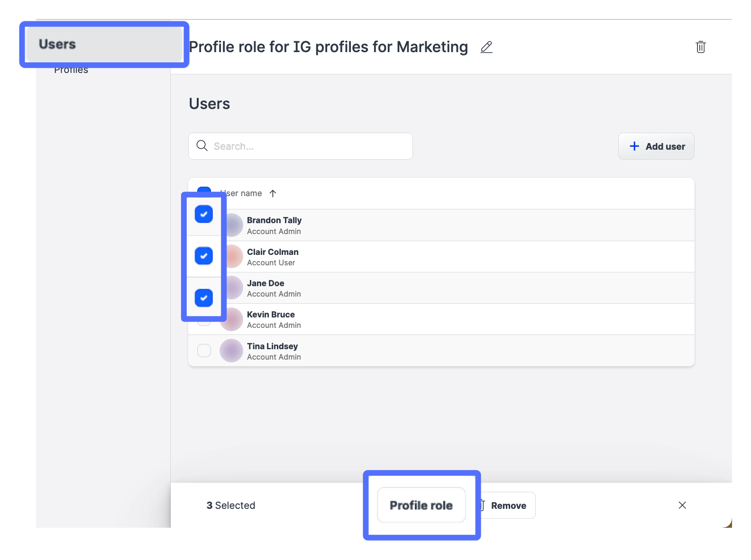Image resolution: width=751 pixels, height=560 pixels.
Task: Click Tina Lindsey's avatar
Action: (x=231, y=351)
